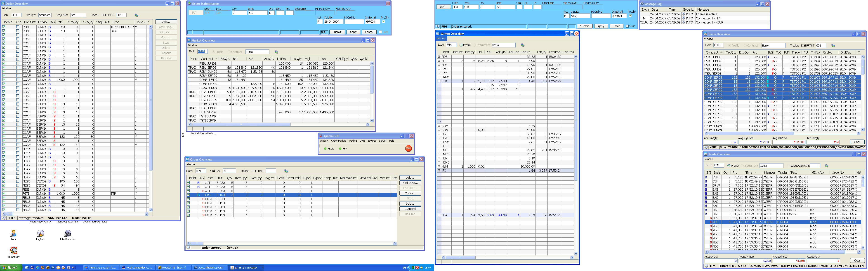The height and width of the screenshot is (271, 868).
Task: Click refresh icon in XEUR Trade Overview filter row
Action: 833,45
